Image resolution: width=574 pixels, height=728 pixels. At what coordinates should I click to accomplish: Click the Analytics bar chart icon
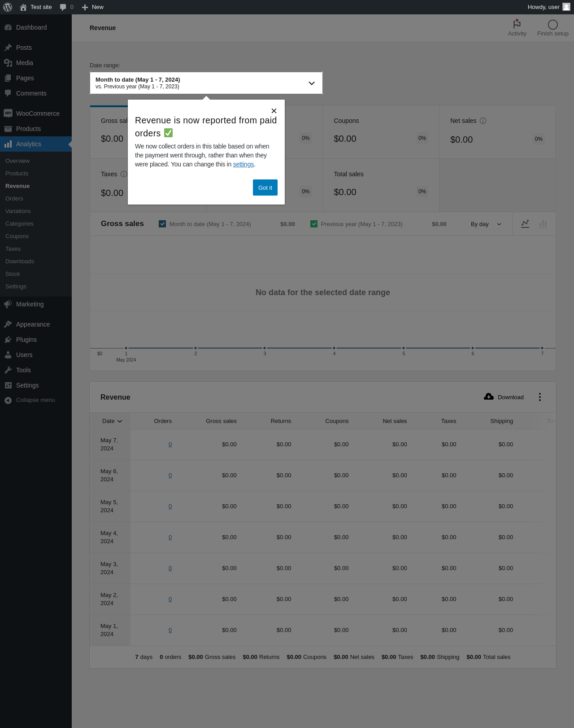pos(8,144)
